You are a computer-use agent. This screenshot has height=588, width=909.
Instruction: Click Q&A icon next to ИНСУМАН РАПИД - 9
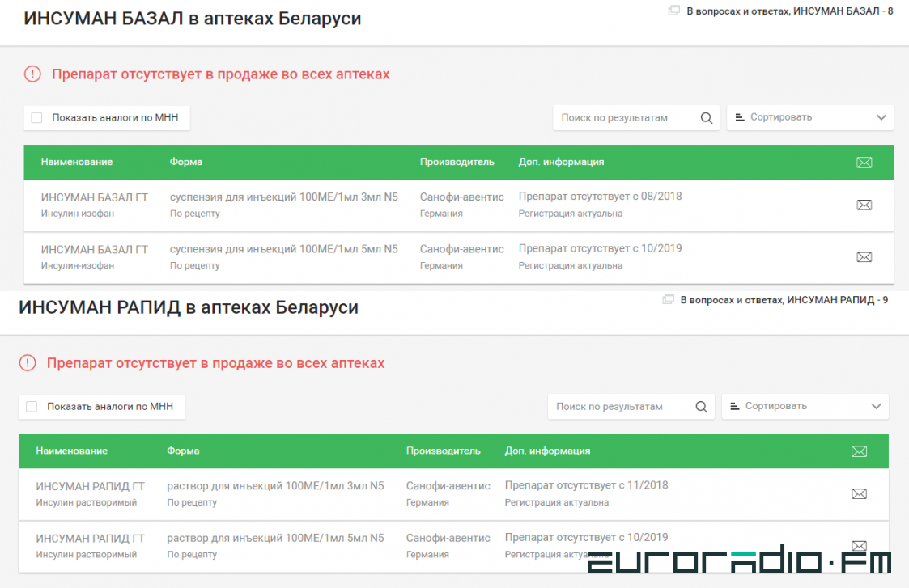coord(668,299)
